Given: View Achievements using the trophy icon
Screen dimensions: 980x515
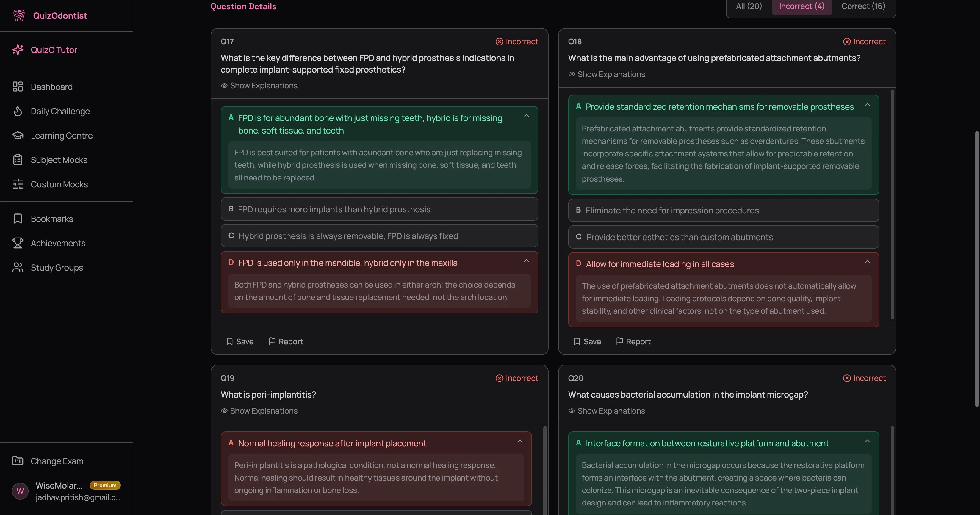Looking at the screenshot, I should click(18, 243).
